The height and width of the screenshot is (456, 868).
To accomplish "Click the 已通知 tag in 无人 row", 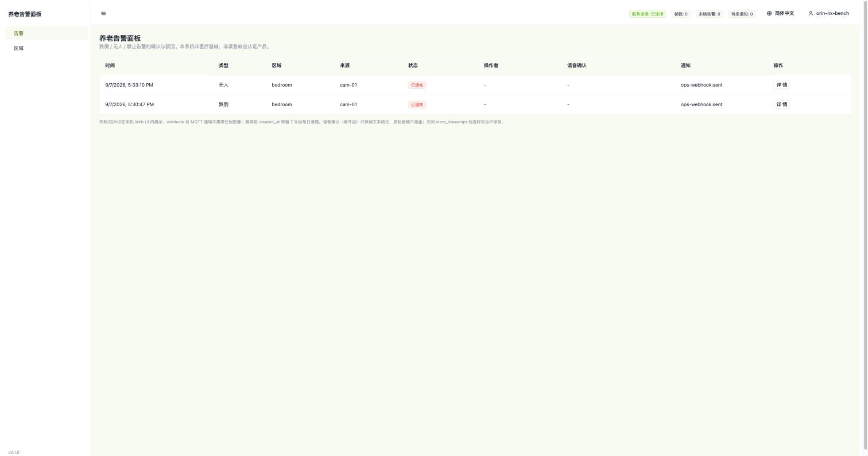I will point(417,85).
